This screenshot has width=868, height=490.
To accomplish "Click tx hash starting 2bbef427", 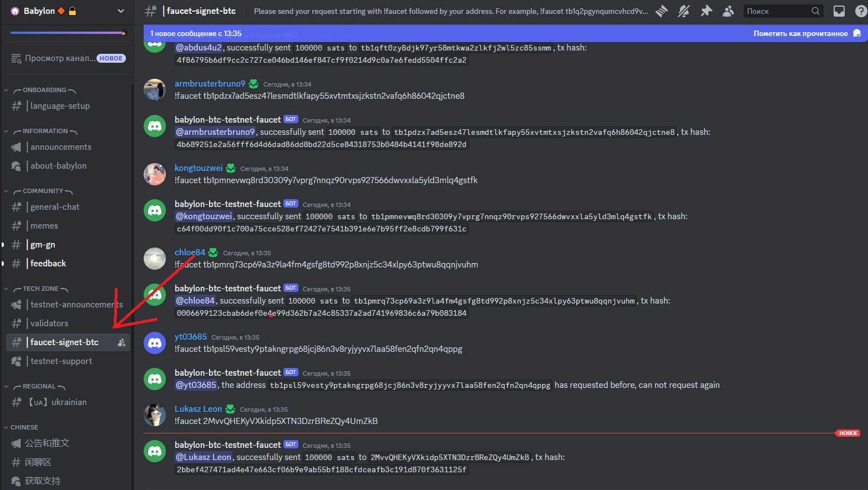I will pos(322,469).
